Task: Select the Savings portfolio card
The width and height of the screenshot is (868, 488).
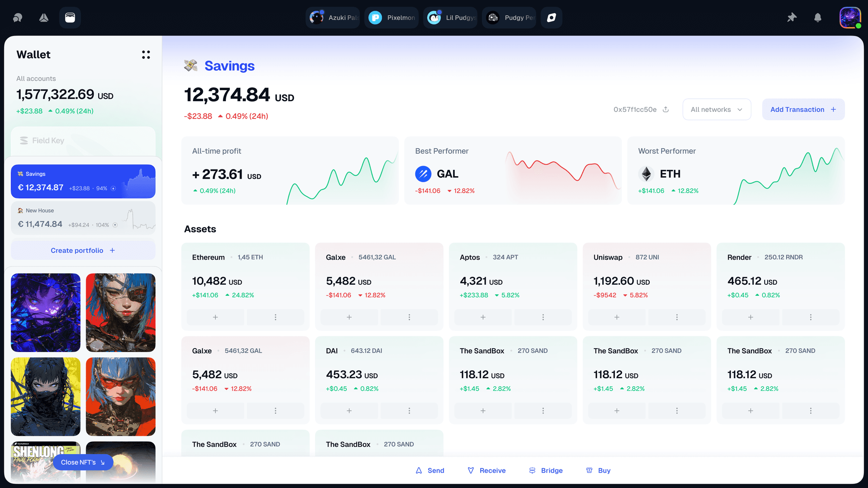Action: click(83, 181)
